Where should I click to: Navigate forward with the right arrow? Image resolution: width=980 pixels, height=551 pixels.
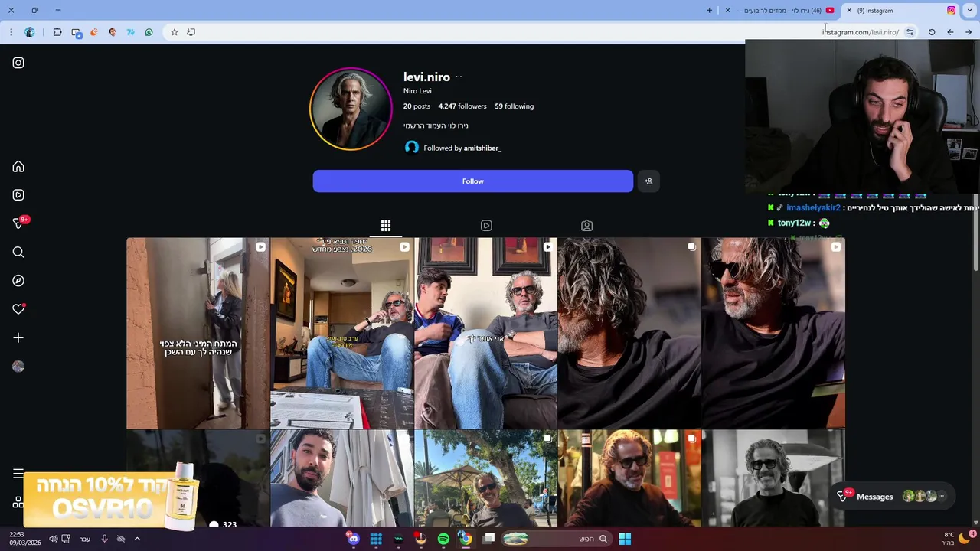(969, 32)
